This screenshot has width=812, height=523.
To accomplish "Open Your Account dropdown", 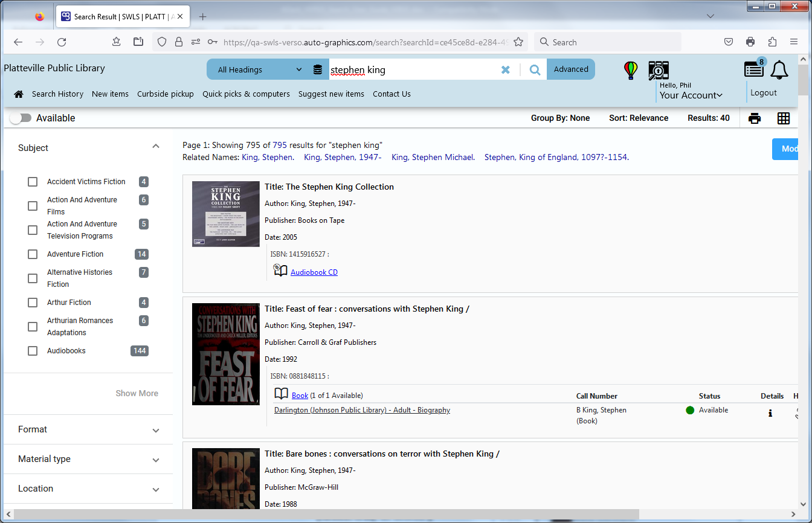I will (691, 95).
